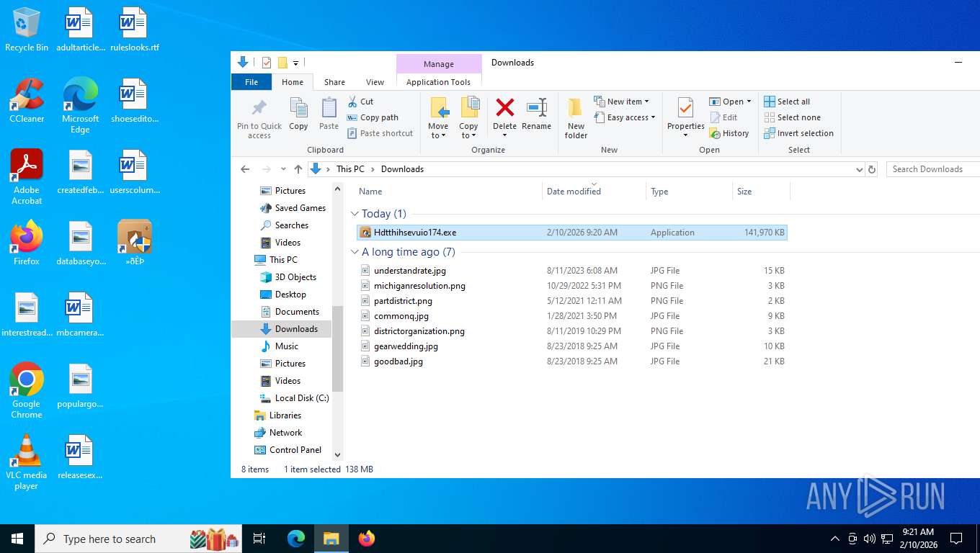Sort by the Size column header

pos(761,192)
